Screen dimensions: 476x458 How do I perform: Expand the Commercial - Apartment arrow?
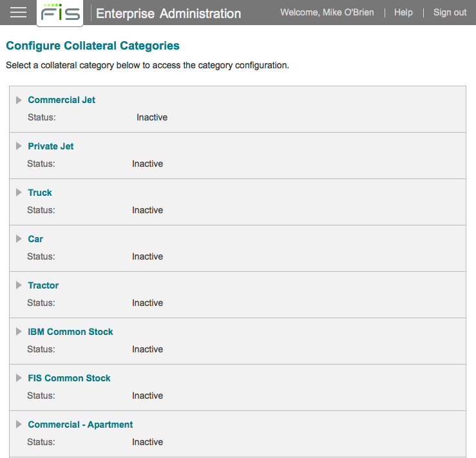click(19, 425)
